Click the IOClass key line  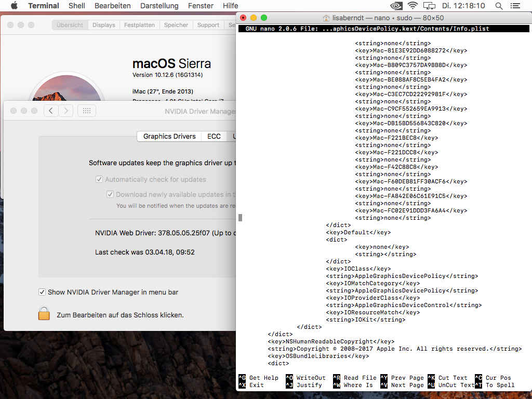(x=358, y=269)
